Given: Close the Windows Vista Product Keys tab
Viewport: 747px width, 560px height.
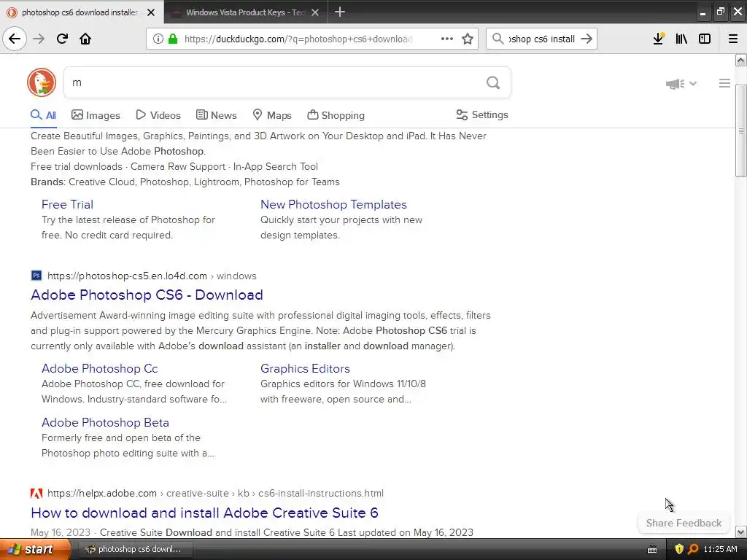Looking at the screenshot, I should (315, 12).
